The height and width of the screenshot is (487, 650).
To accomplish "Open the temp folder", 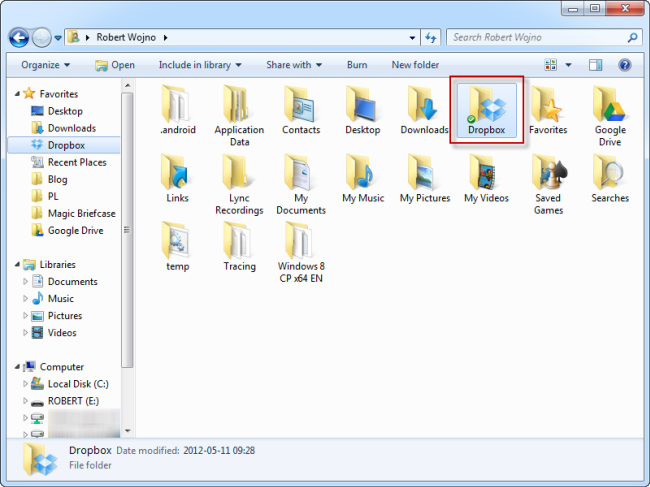I will tap(177, 247).
